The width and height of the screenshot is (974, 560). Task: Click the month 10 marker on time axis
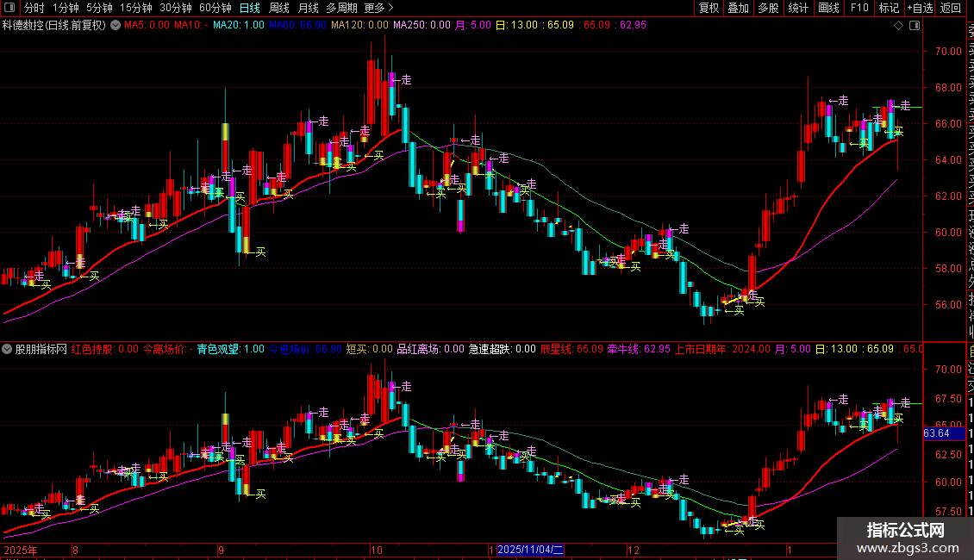[377, 550]
